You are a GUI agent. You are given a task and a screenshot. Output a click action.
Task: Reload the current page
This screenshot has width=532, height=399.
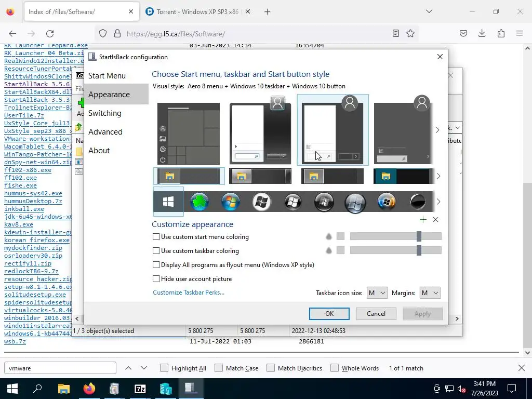pos(50,33)
